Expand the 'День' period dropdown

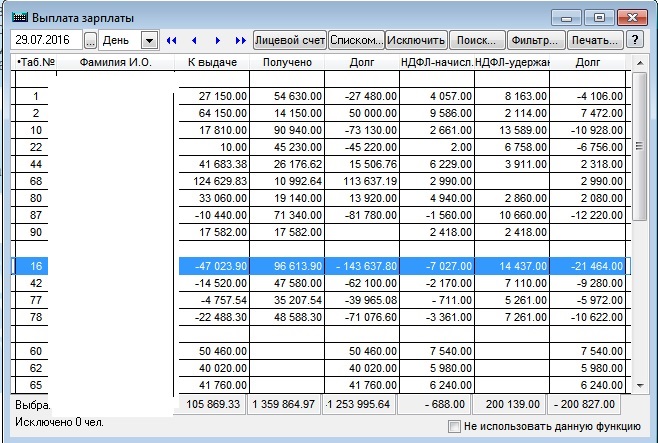149,41
